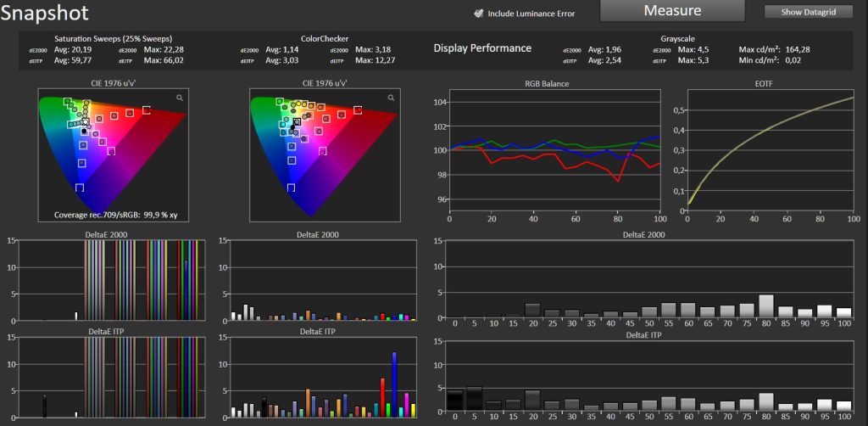The width and height of the screenshot is (868, 426).
Task: Click the tall blue bar in ColorChecker DeltaE ITP
Action: pyautogui.click(x=394, y=384)
